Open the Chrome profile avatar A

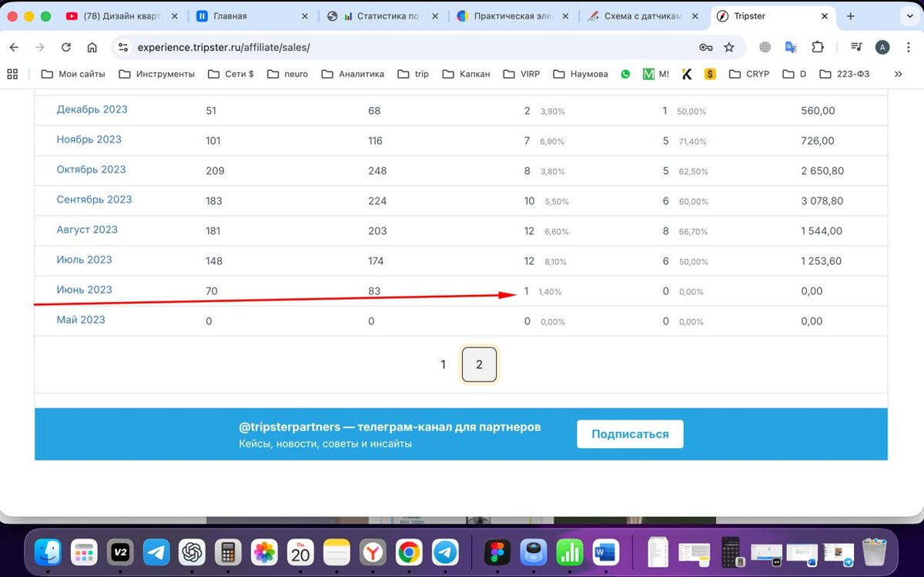[x=882, y=48]
